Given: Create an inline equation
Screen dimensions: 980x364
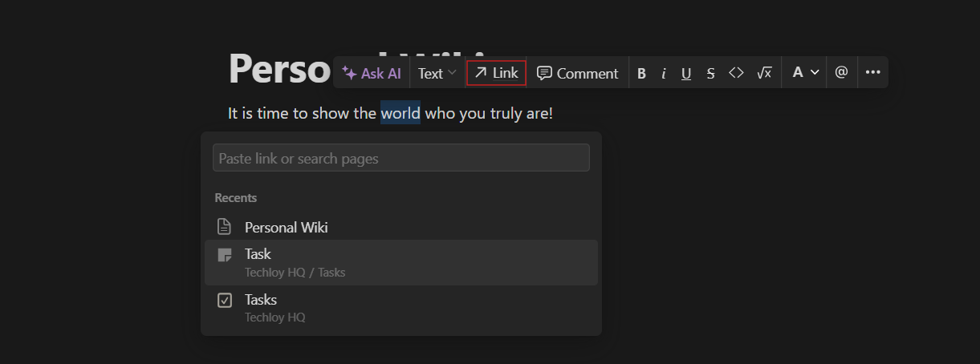Looking at the screenshot, I should click(763, 73).
